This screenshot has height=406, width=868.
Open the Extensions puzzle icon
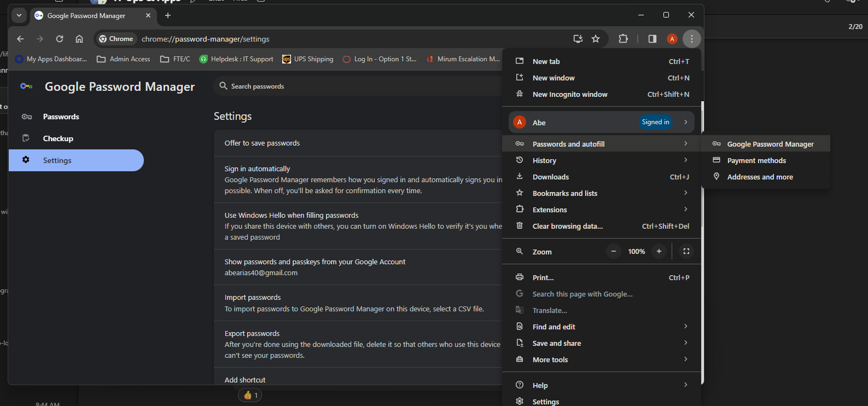(x=623, y=39)
